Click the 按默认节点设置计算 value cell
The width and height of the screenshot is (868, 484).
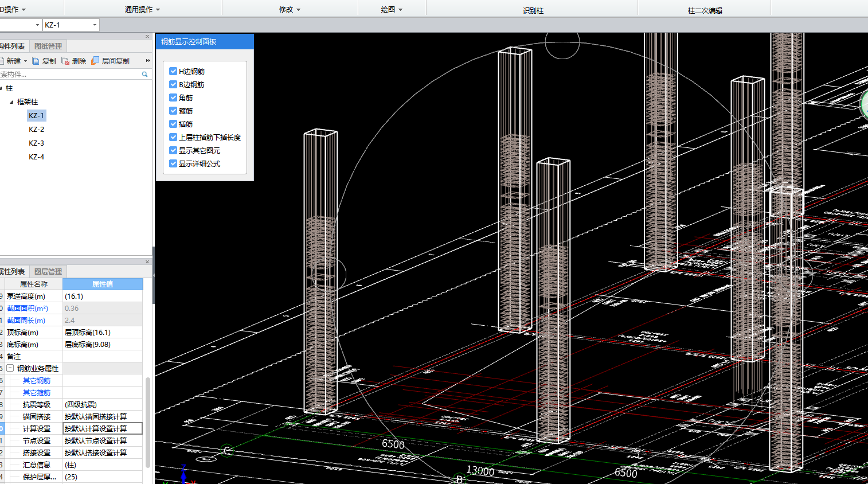(103, 441)
